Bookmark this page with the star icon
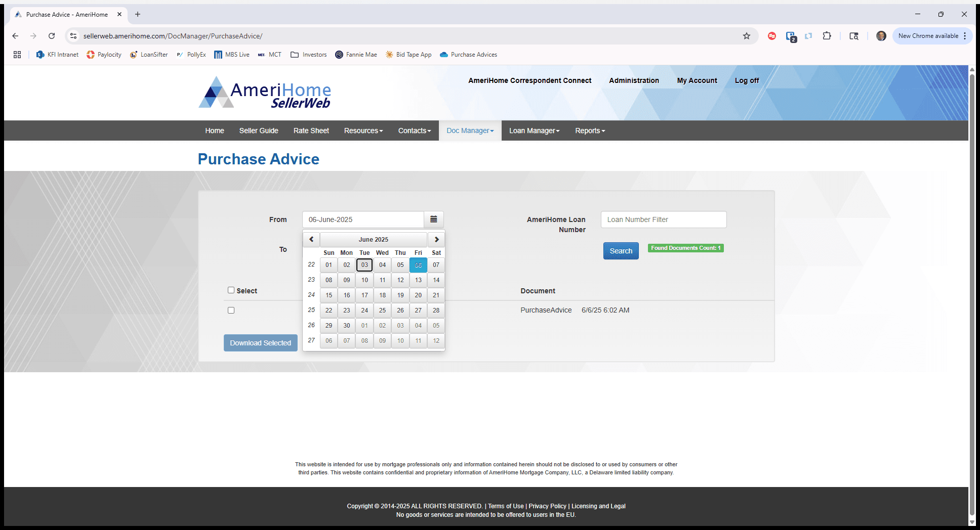Image resolution: width=980 pixels, height=530 pixels. (x=746, y=36)
